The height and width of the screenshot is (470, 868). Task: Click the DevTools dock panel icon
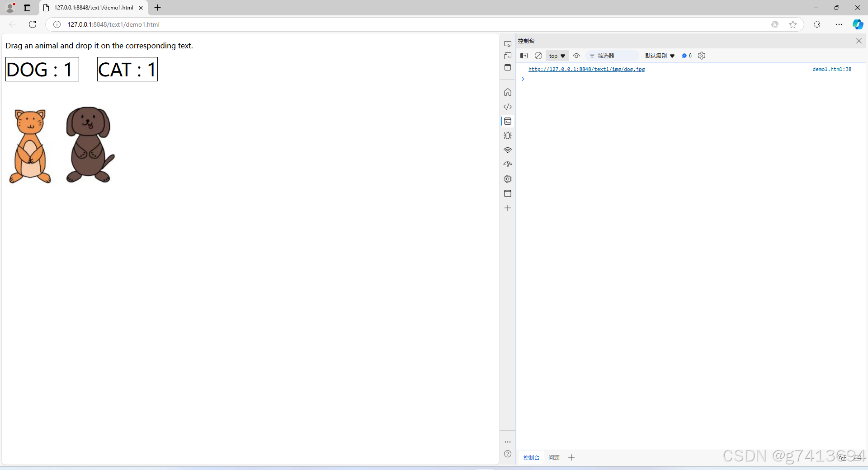(508, 67)
